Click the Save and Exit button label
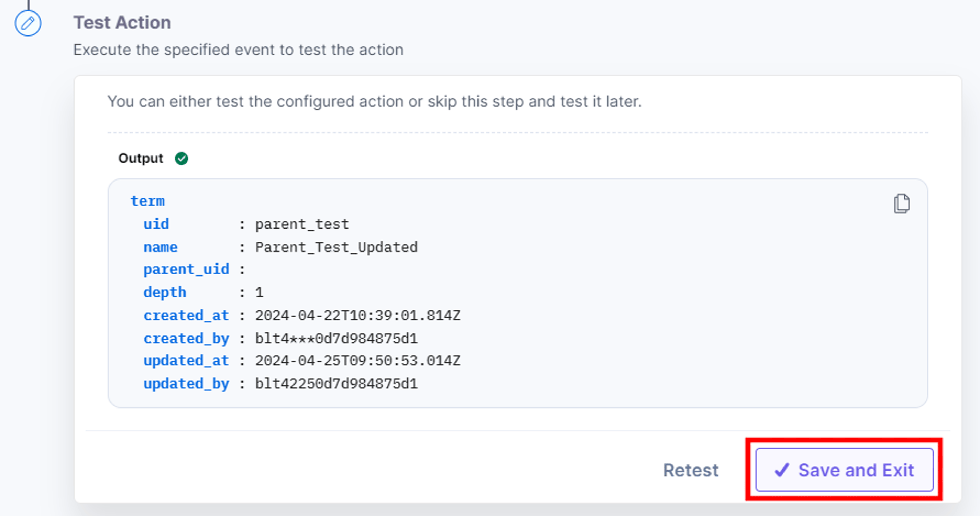This screenshot has height=516, width=980. coord(856,470)
